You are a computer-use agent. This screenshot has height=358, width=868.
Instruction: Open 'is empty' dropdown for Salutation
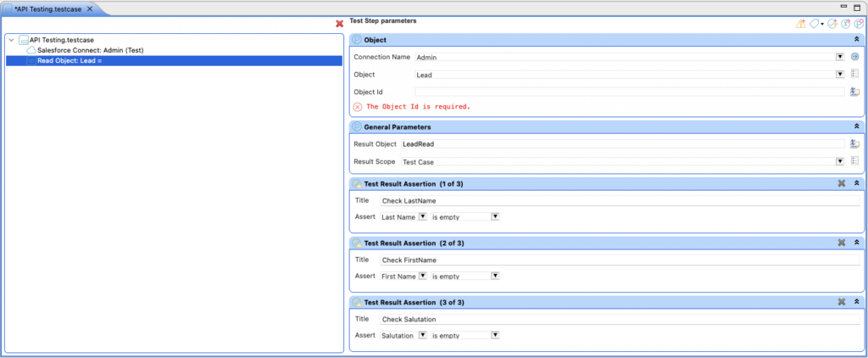pyautogui.click(x=495, y=335)
